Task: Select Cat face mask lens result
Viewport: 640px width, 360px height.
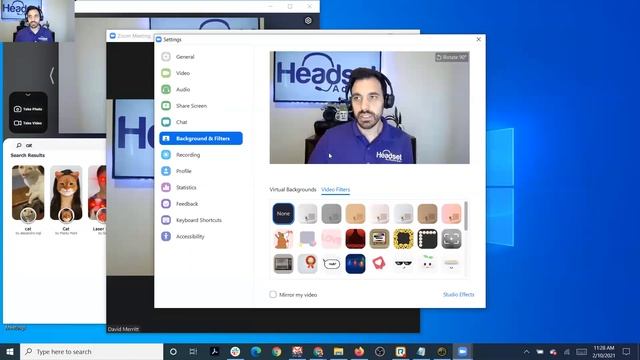Action: click(66, 194)
